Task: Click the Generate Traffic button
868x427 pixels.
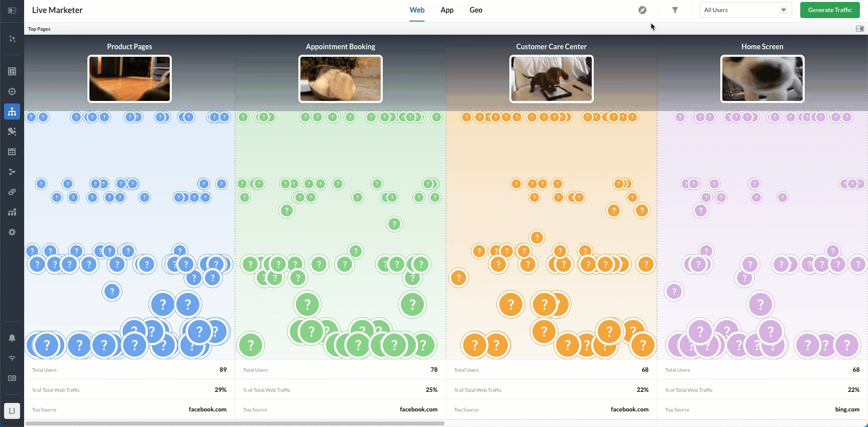Action: tap(830, 10)
